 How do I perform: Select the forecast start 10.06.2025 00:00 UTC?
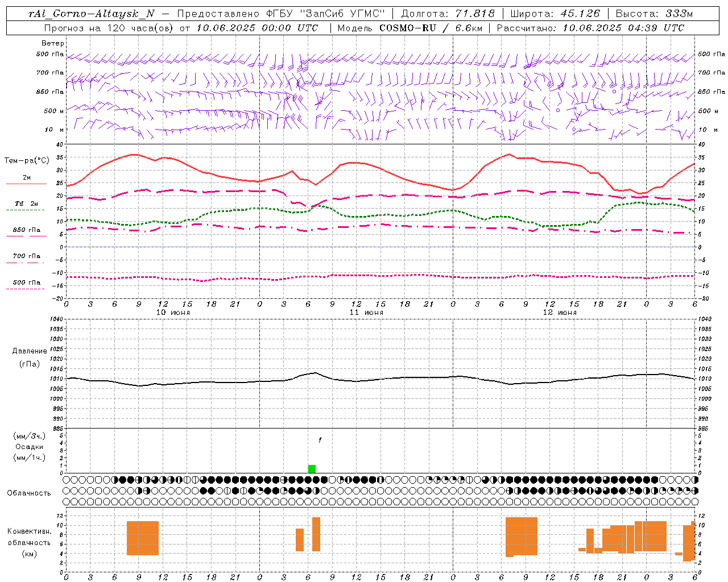pyautogui.click(x=257, y=28)
